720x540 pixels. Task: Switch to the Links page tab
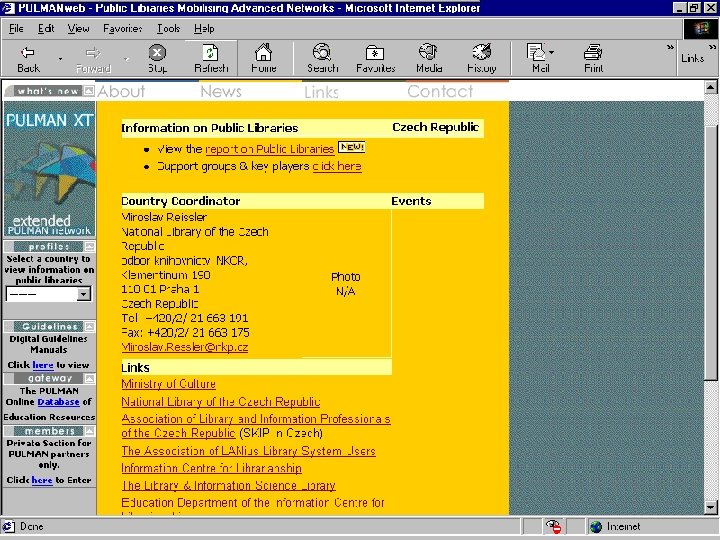click(x=321, y=92)
